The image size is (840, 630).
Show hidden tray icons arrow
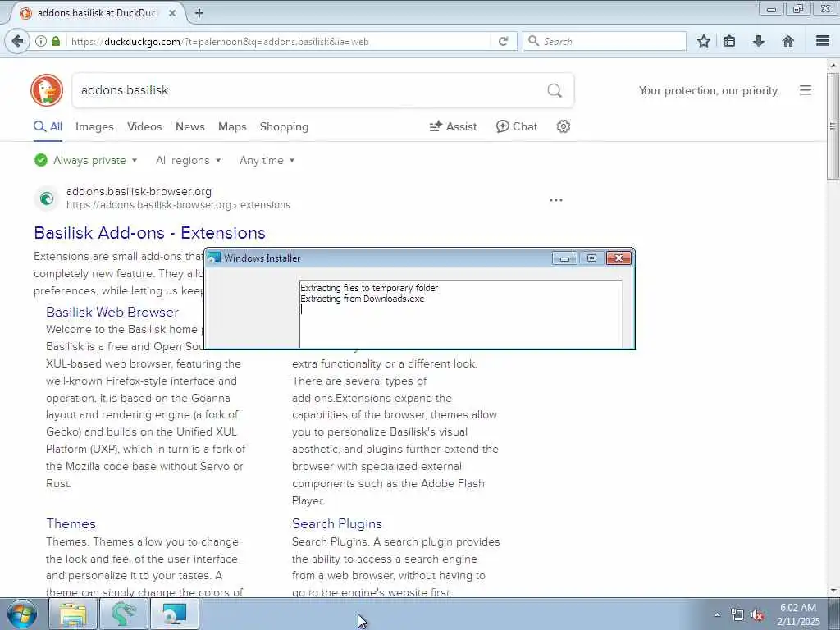coord(717,615)
